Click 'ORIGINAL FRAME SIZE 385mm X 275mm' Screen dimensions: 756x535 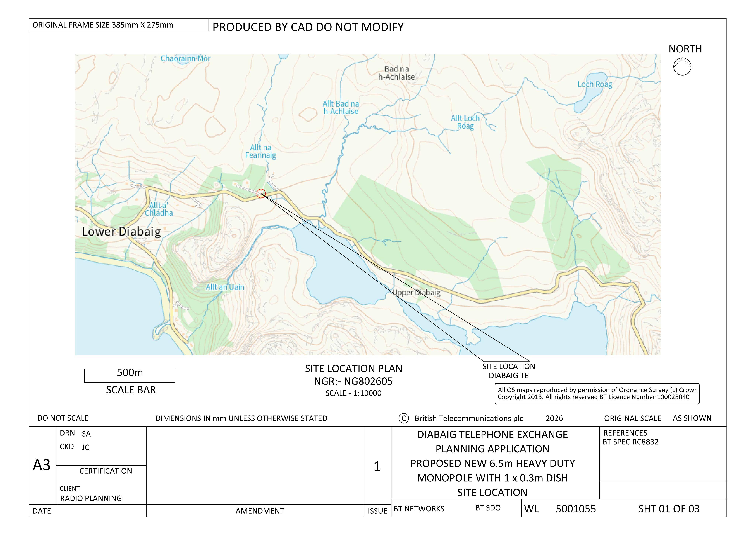coord(103,25)
